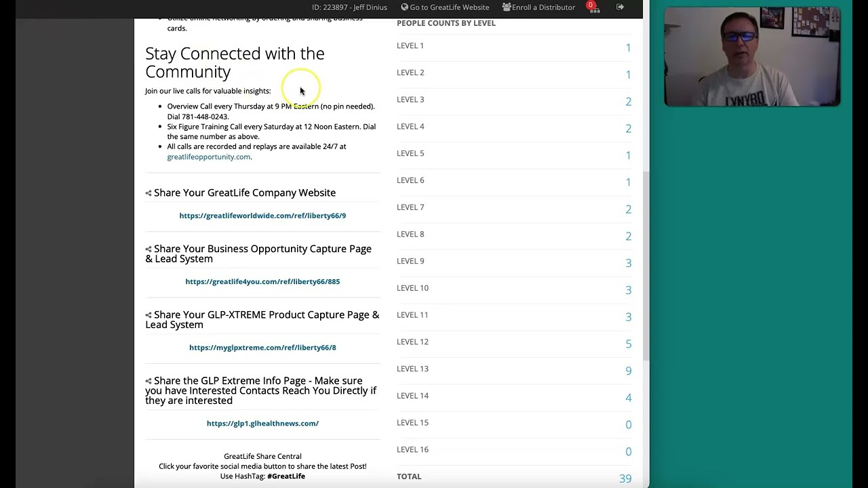The height and width of the screenshot is (488, 868).
Task: Click the Enroll a Distributor people icon
Action: click(x=507, y=7)
